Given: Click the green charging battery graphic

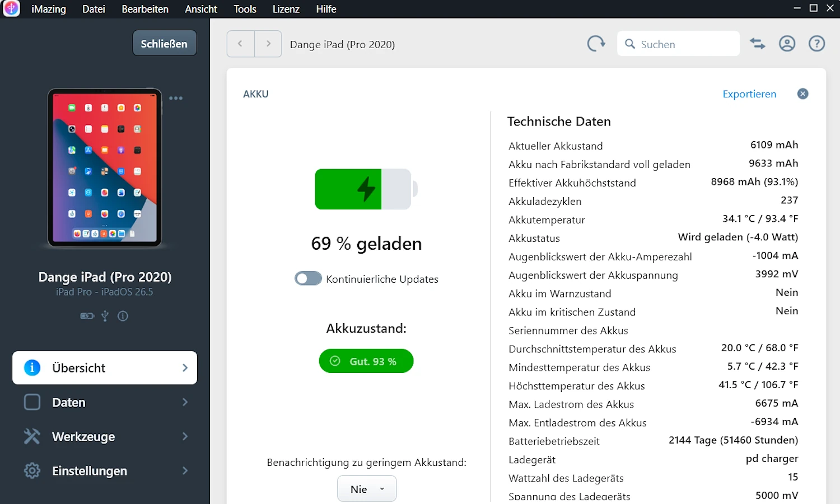Looking at the screenshot, I should (x=366, y=189).
